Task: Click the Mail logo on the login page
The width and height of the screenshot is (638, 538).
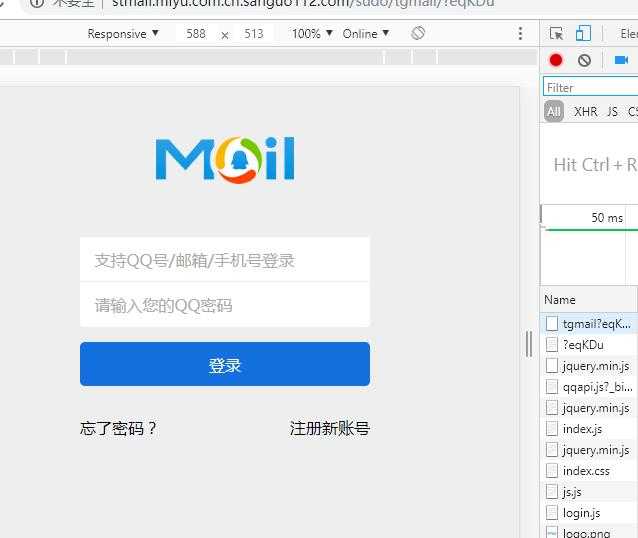Action: 225,158
